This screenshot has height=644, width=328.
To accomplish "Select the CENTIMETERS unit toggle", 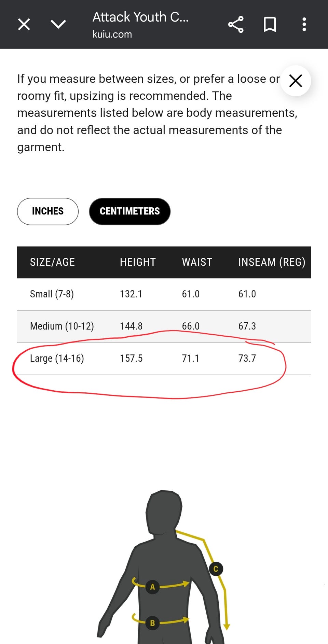I will (x=129, y=211).
